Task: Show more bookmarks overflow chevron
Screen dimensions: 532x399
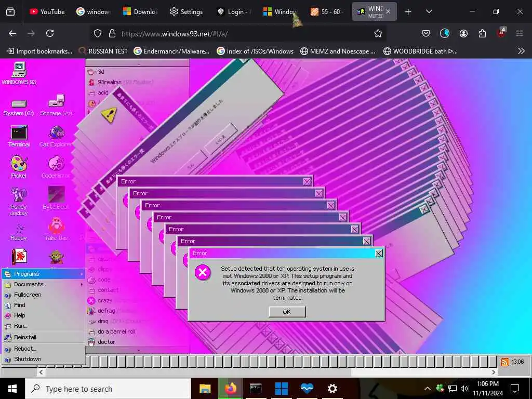Action: (x=521, y=51)
